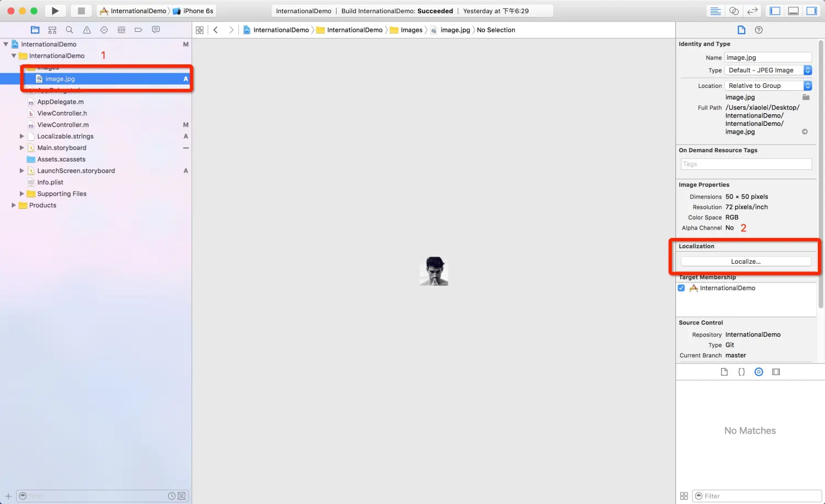
Task: Open the Location dropdown (Relative to Group)
Action: pos(768,86)
